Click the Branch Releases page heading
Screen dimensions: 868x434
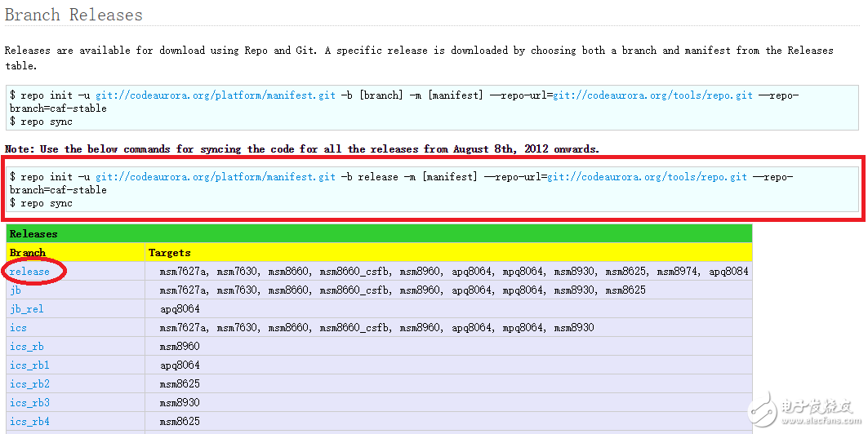pyautogui.click(x=73, y=15)
